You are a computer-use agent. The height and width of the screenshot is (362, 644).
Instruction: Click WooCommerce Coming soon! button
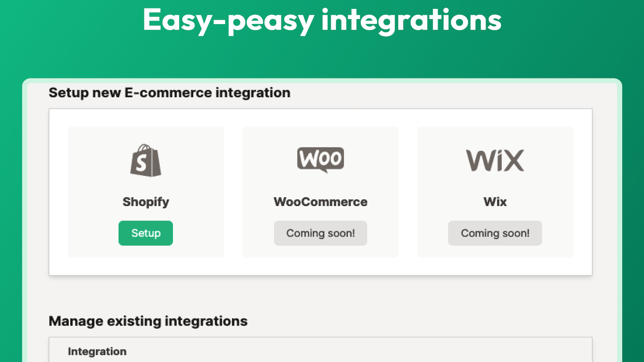[320, 233]
